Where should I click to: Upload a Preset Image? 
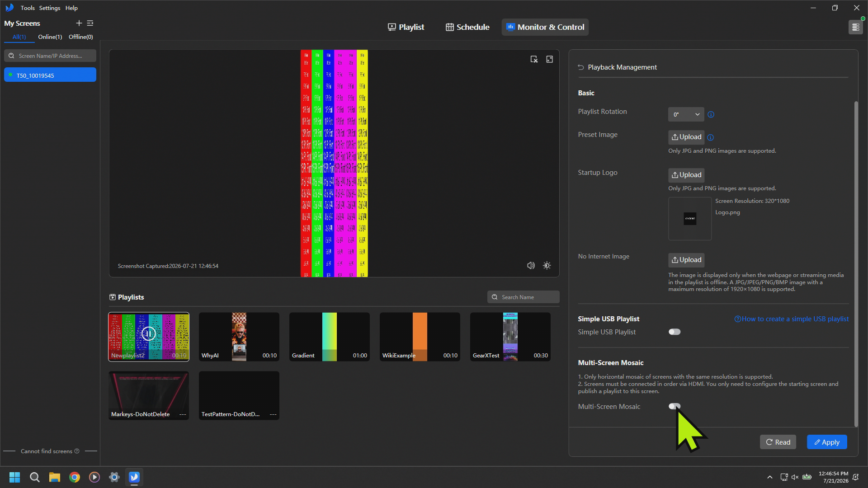click(686, 137)
